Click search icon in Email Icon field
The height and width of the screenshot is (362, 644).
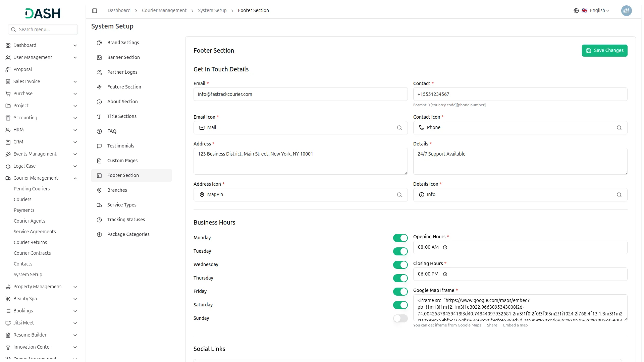coord(399,128)
